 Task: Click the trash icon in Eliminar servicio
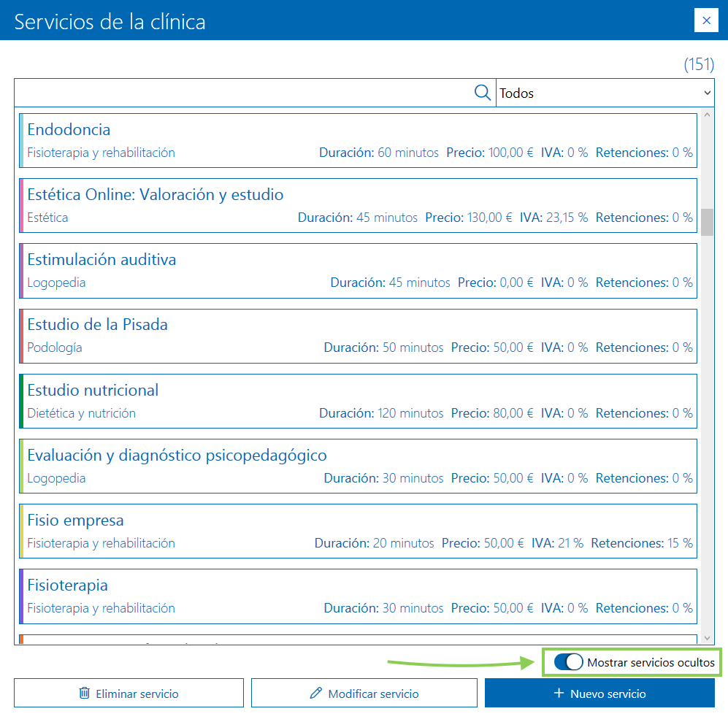pyautogui.click(x=85, y=694)
